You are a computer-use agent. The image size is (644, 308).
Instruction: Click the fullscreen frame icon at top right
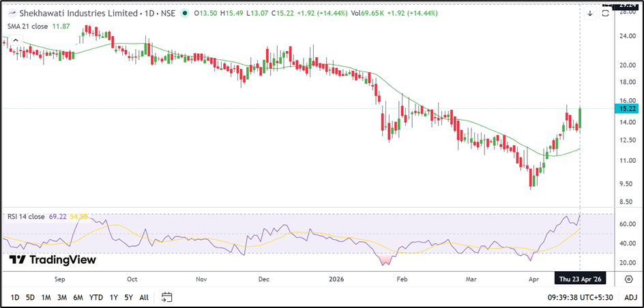[x=605, y=13]
